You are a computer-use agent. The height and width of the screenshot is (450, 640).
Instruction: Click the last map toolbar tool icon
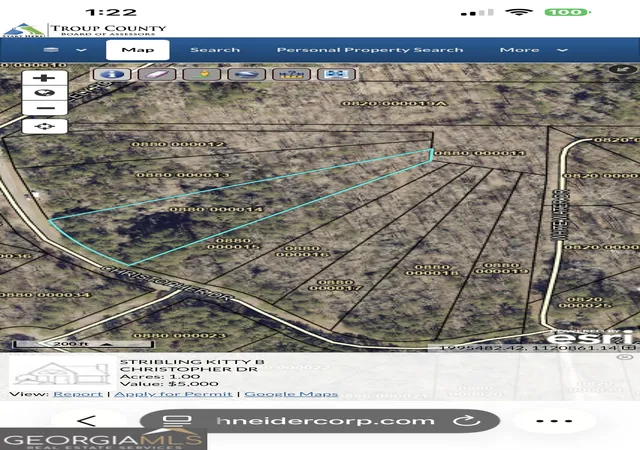click(x=336, y=74)
